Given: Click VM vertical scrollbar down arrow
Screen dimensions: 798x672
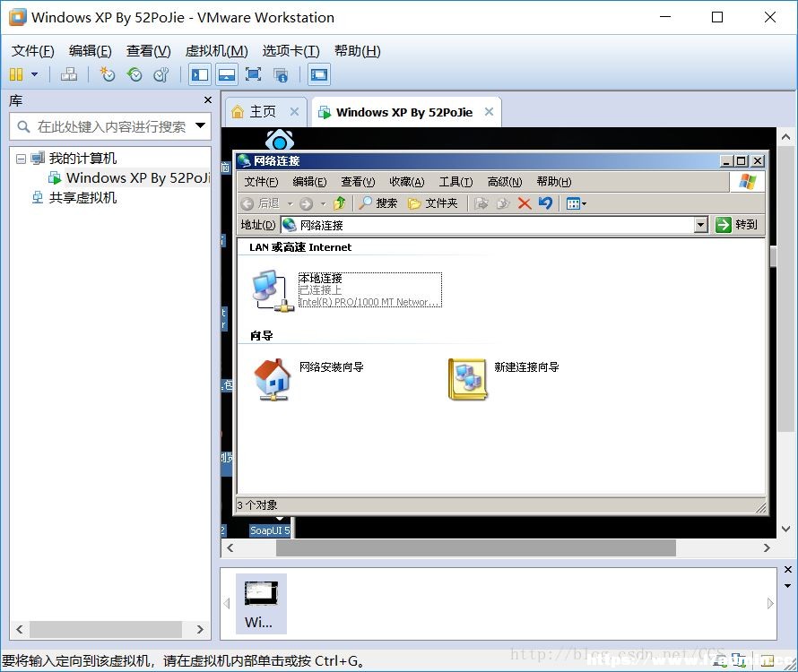Looking at the screenshot, I should tap(785, 529).
